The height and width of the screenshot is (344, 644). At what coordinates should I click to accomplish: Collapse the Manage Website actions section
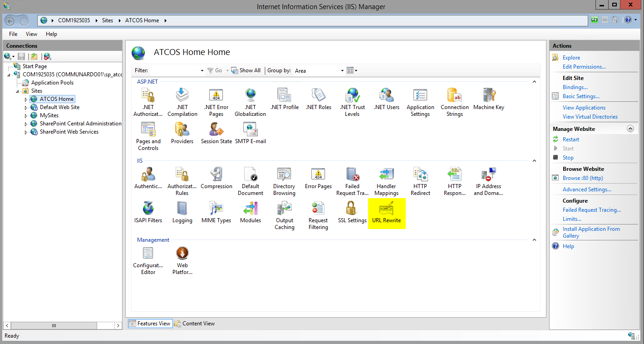click(630, 129)
